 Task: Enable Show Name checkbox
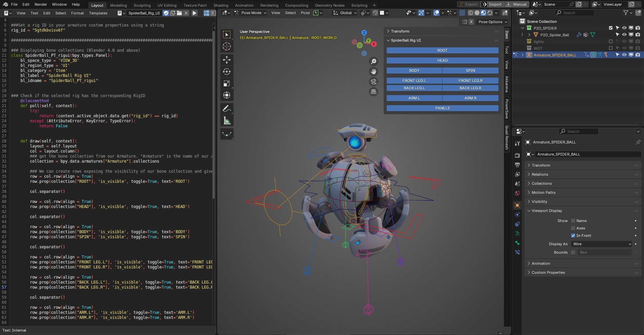(573, 221)
